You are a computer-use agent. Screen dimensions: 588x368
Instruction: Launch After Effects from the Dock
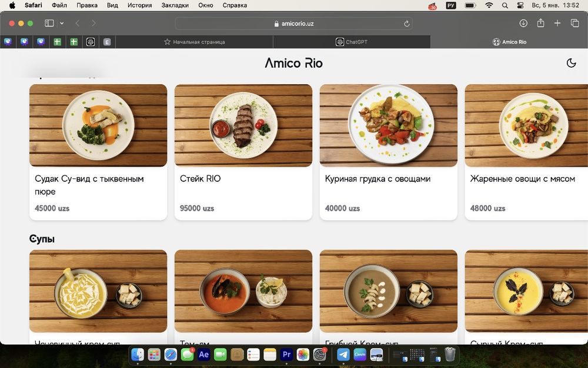tap(203, 354)
